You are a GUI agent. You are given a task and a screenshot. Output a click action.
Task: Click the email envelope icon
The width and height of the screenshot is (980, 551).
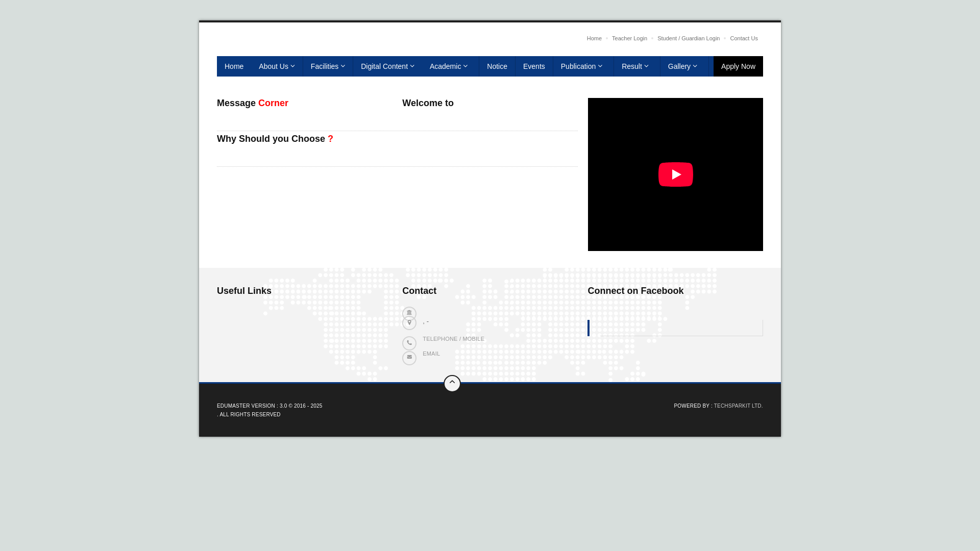409,358
